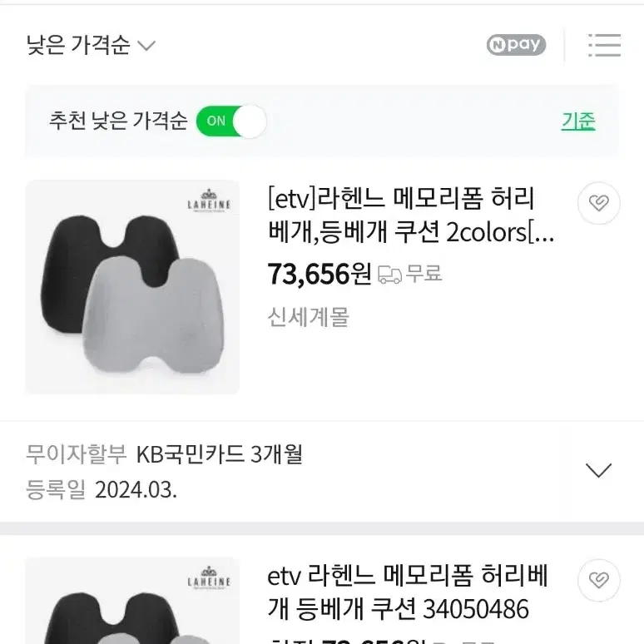
Task: Click the 추천 낮은 가격순 label
Action: pyautogui.click(x=118, y=121)
